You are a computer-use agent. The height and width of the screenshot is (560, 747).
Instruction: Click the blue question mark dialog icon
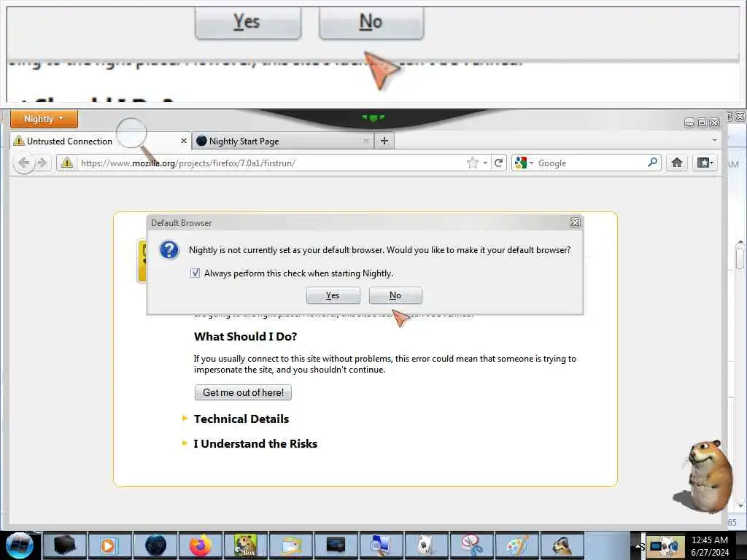click(x=169, y=249)
